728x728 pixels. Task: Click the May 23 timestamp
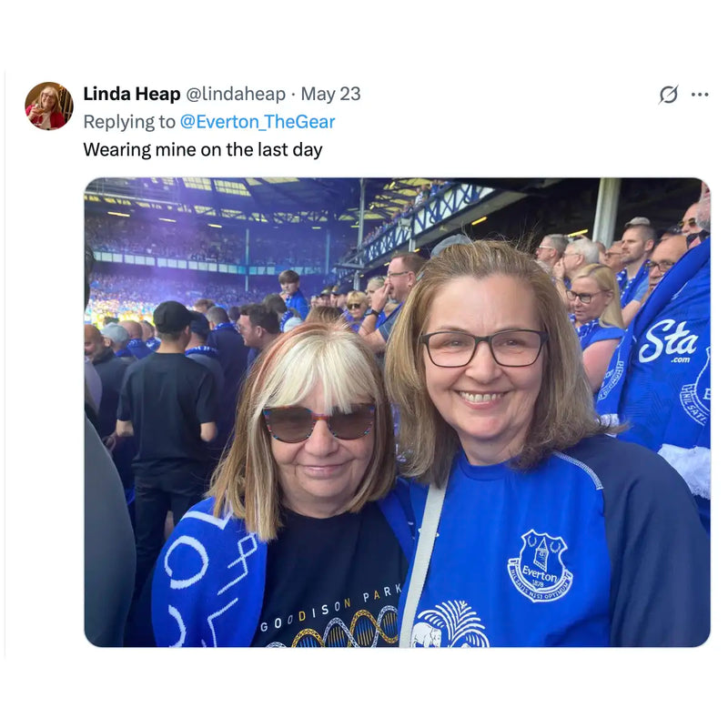point(330,94)
